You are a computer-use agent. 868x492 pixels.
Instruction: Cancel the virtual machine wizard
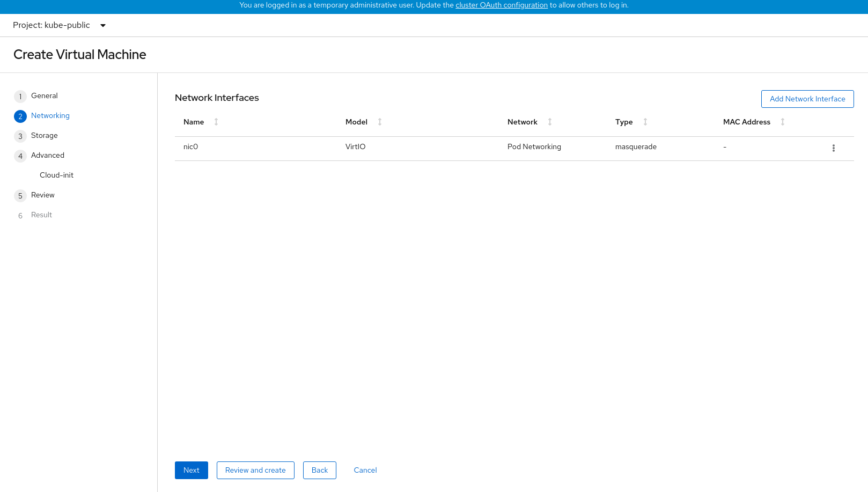click(x=365, y=470)
